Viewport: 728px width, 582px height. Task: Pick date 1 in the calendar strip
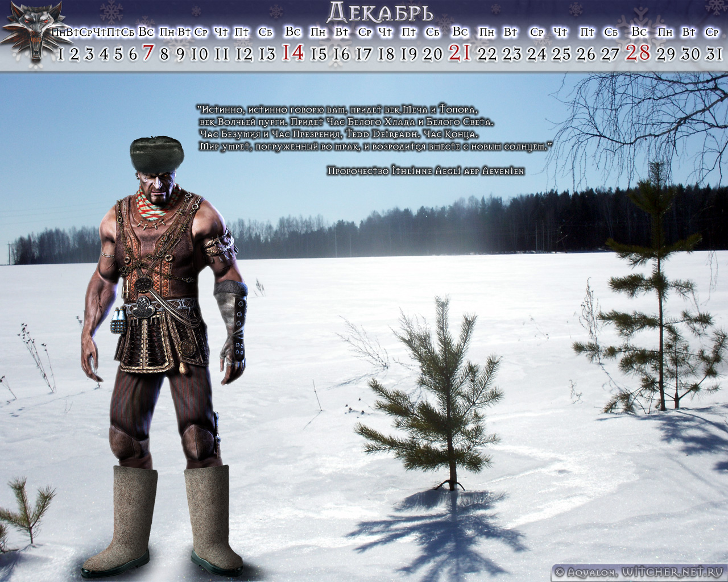61,54
